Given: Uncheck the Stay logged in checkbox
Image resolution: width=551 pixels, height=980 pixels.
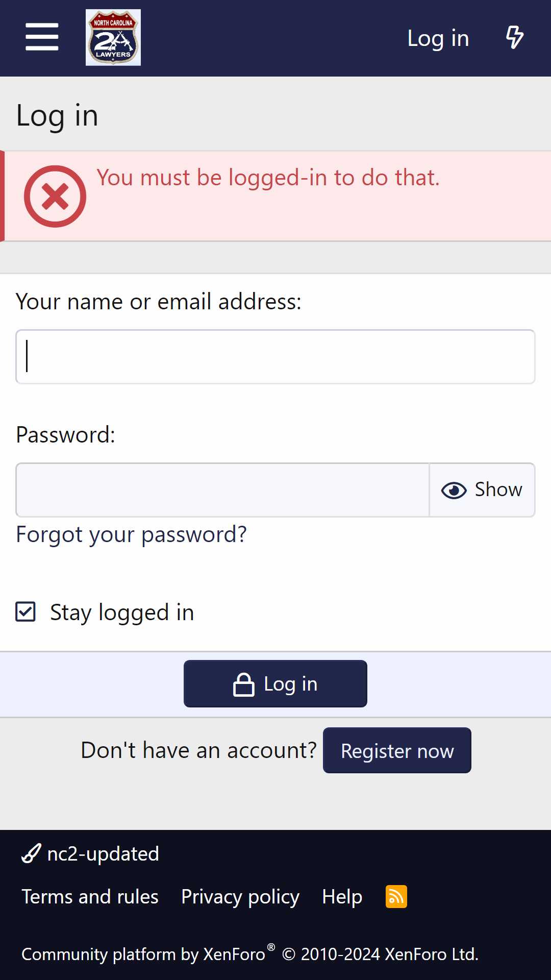Looking at the screenshot, I should click(26, 611).
